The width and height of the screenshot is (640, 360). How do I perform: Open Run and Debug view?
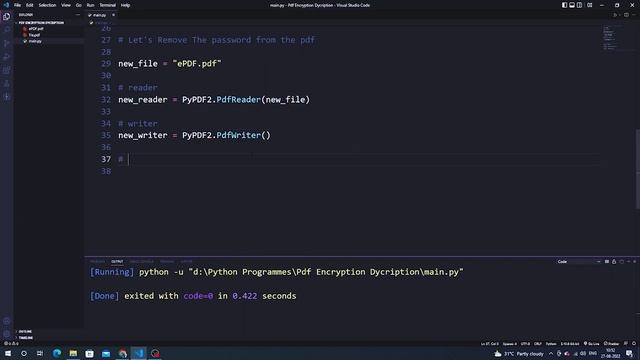(7, 57)
